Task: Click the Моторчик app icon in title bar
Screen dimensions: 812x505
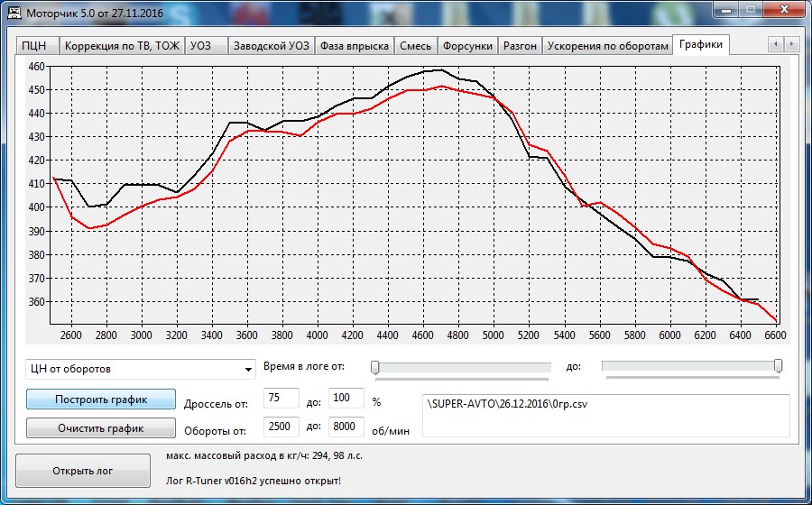Action: coord(12,13)
